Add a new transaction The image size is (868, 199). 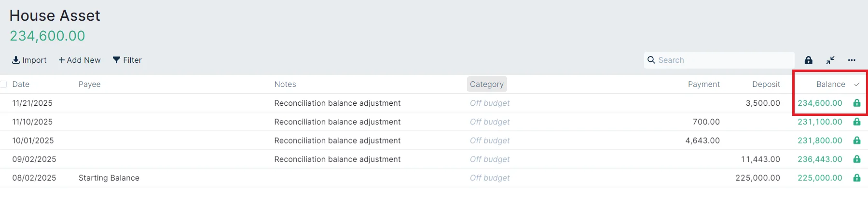pyautogui.click(x=80, y=60)
